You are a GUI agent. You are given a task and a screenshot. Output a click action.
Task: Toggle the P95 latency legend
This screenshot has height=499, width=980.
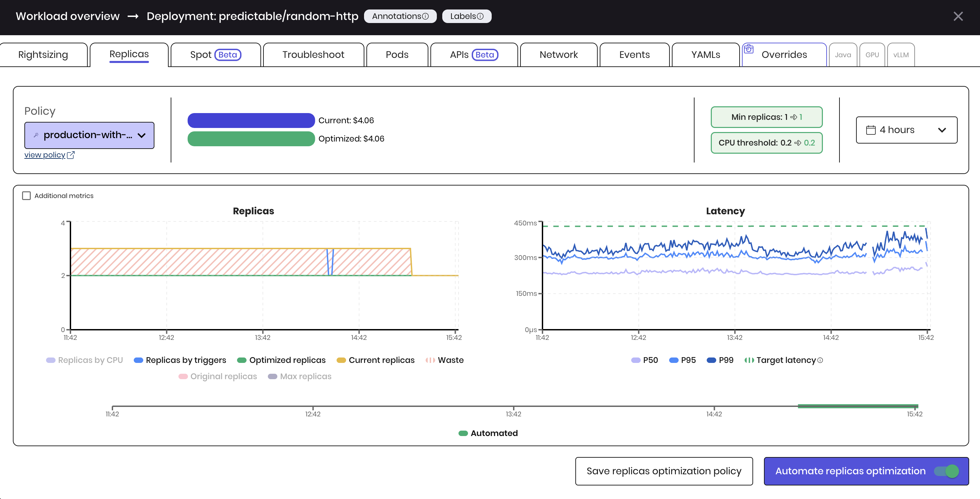point(682,360)
